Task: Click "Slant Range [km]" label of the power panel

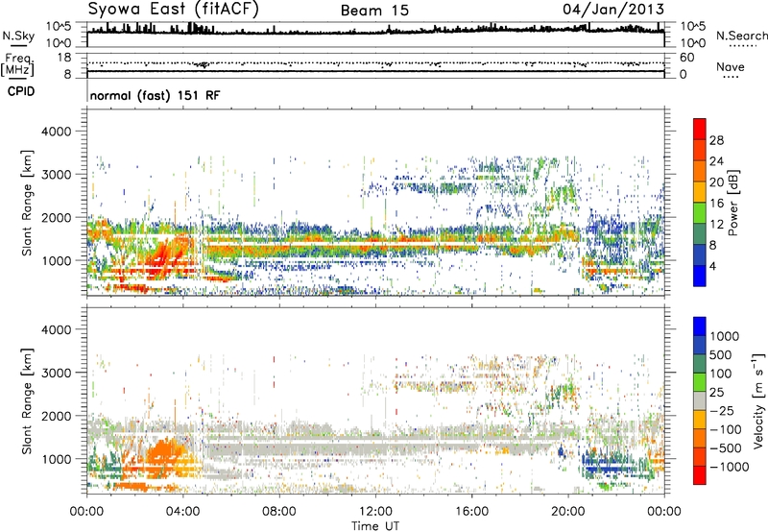Action: click(27, 203)
